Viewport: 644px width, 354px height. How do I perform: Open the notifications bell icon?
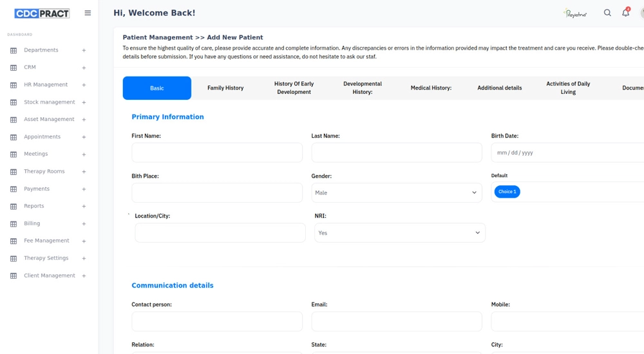[x=625, y=13]
